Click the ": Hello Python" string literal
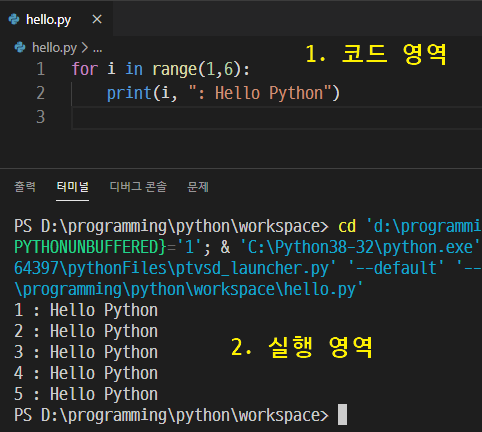This screenshot has width=482, height=432. click(x=260, y=93)
